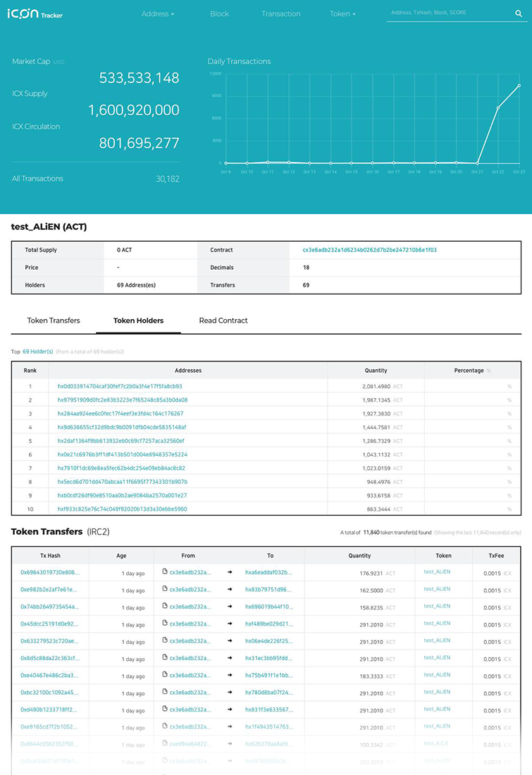
Task: Open recipient address hx831f3e633567
Action: [x=269, y=709]
